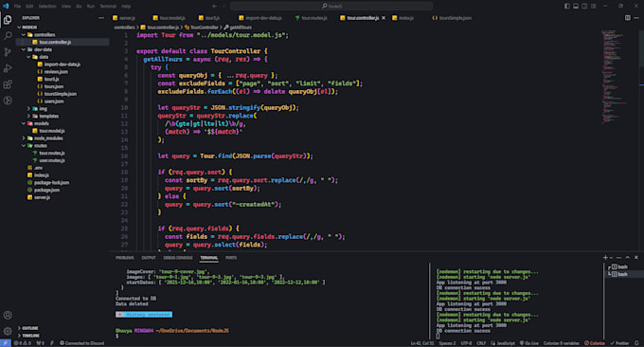Image resolution: width=644 pixels, height=347 pixels.
Task: Collapse the data folder
Action: (28, 57)
